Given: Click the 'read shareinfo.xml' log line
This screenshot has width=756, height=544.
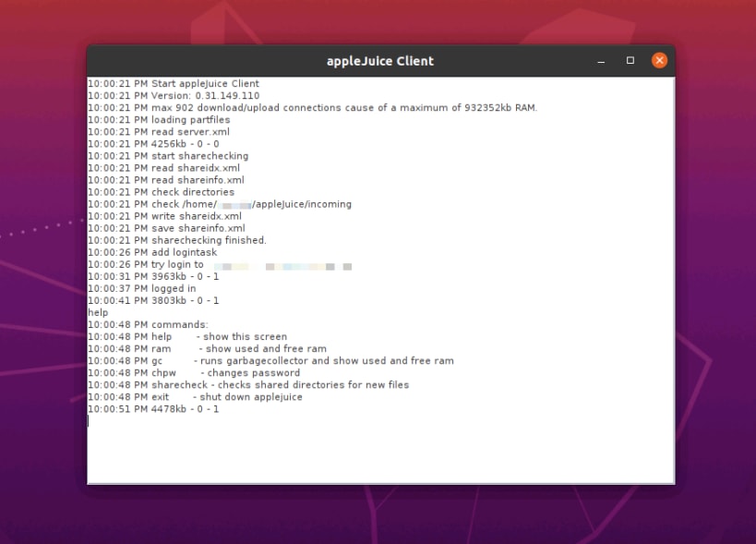Looking at the screenshot, I should (166, 180).
